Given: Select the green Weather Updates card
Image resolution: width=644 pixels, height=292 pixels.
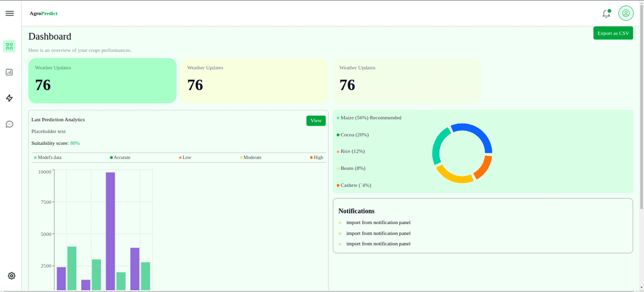Looking at the screenshot, I should (x=103, y=80).
